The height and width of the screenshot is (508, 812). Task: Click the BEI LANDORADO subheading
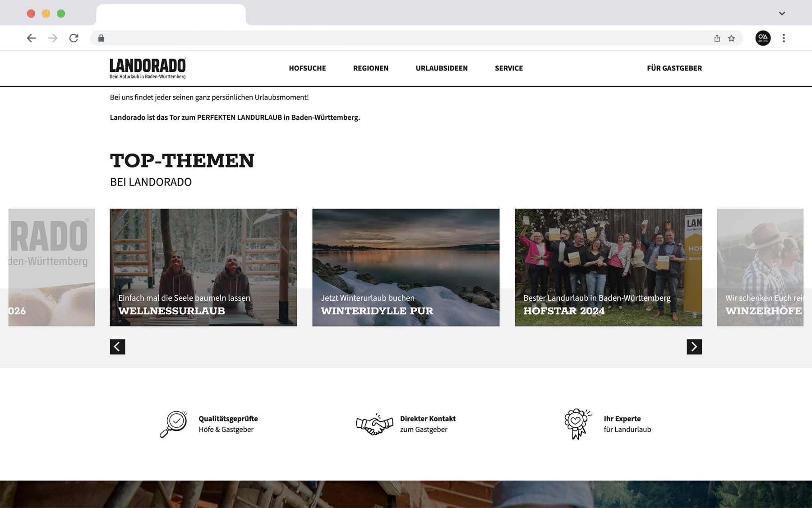click(x=151, y=182)
